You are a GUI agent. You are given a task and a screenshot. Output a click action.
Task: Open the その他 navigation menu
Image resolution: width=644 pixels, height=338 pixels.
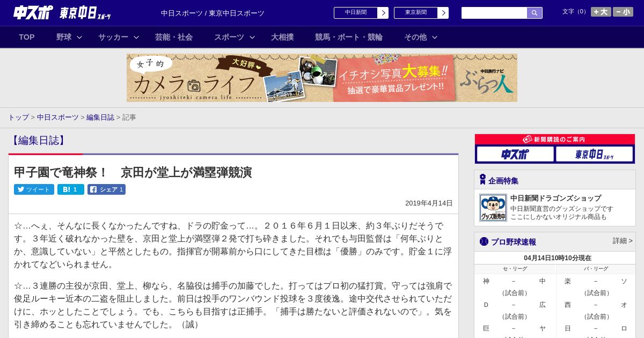pyautogui.click(x=415, y=37)
